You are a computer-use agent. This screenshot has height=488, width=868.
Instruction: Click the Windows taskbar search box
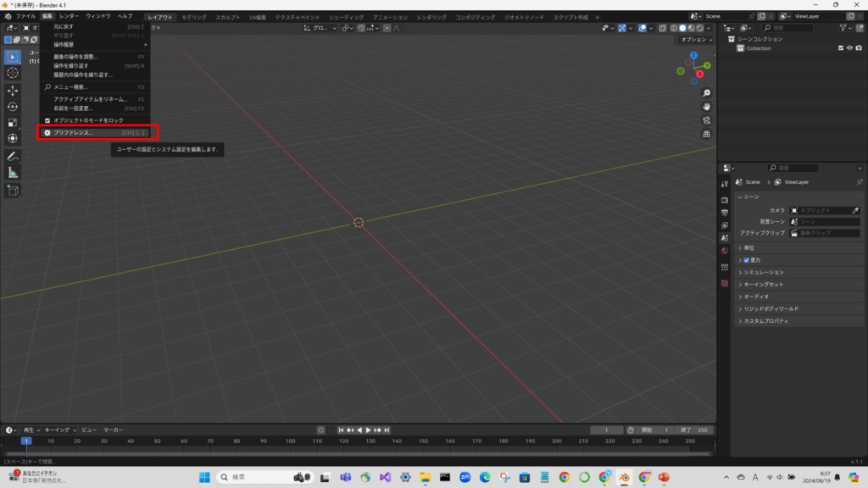click(253, 477)
